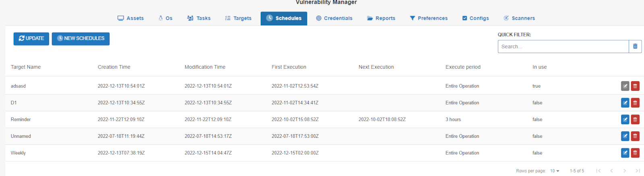
Task: Delete the Reminder schedule
Action: 635,119
